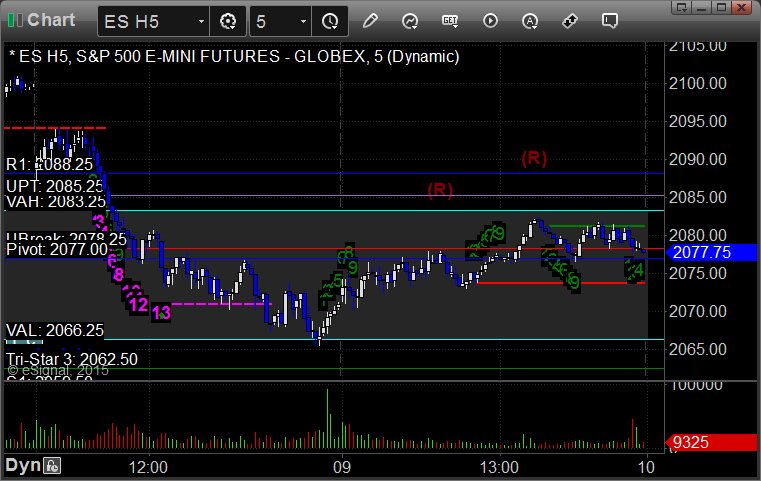
Task: Open the chart type studies icon menu
Action: pos(410,21)
